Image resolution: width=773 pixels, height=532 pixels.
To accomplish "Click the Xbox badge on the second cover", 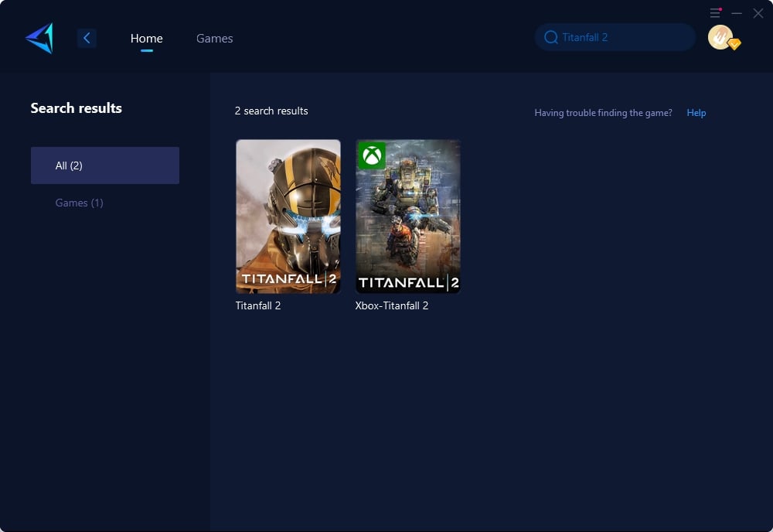I will point(372,155).
